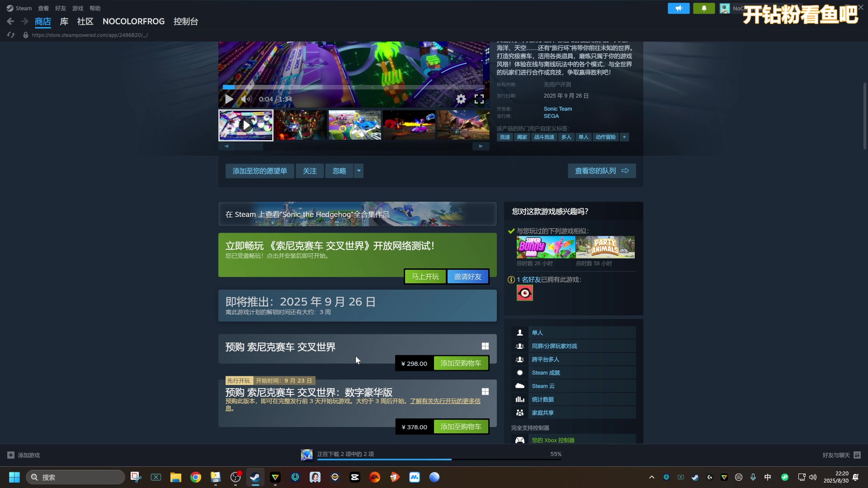The width and height of the screenshot is (868, 488).
Task: Open the 游戏 menu
Action: coord(78,8)
